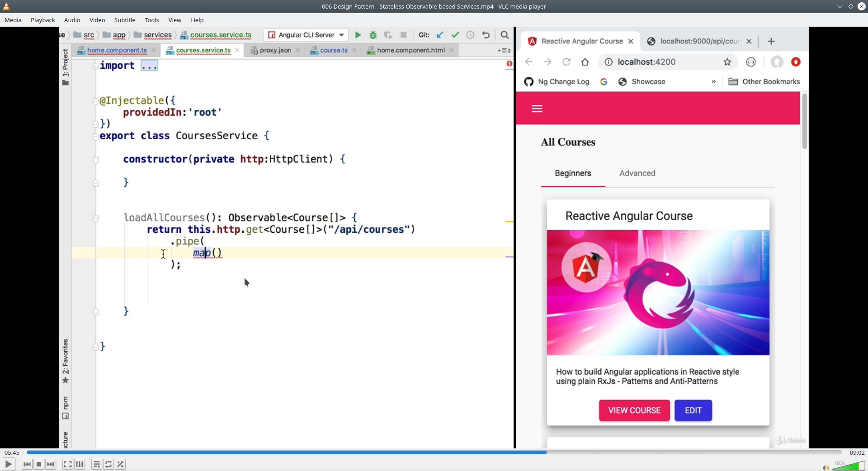The height and width of the screenshot is (471, 868).
Task: Reload the localhost:4200 page
Action: pyautogui.click(x=566, y=62)
